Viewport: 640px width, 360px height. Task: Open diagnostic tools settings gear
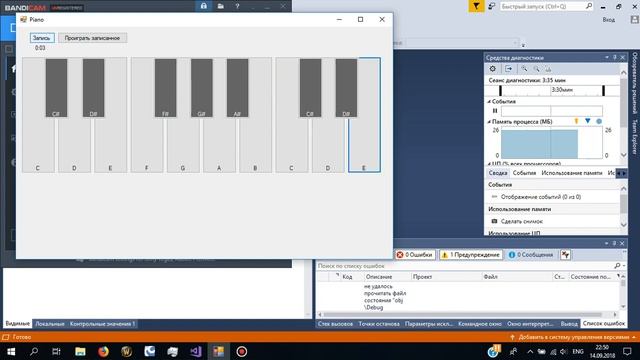pos(493,69)
